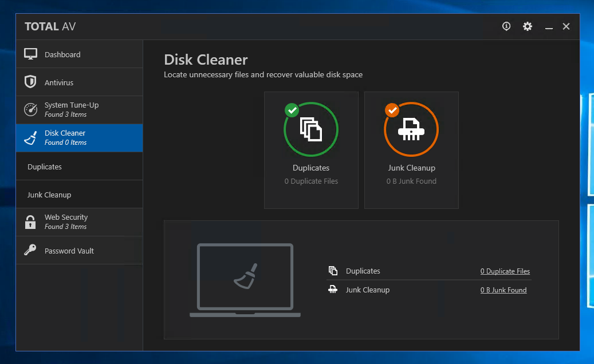Open Password Vault section
This screenshot has width=594, height=364.
pyautogui.click(x=80, y=251)
